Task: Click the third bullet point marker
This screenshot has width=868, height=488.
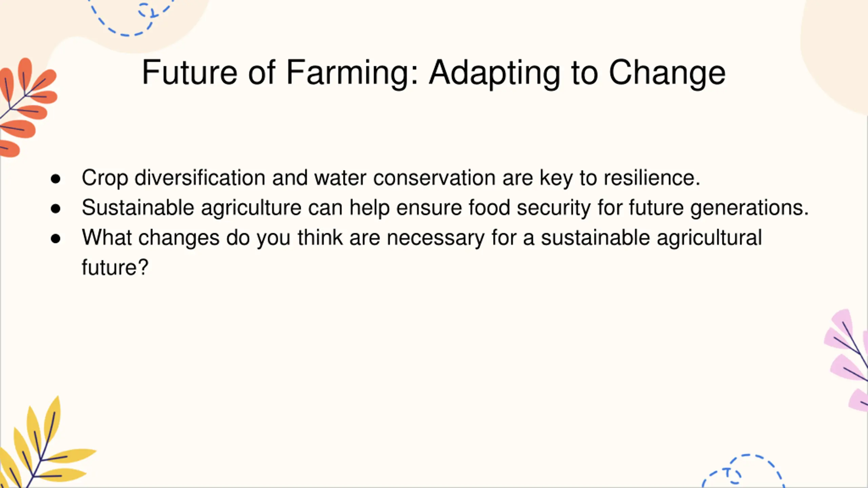Action: point(56,238)
